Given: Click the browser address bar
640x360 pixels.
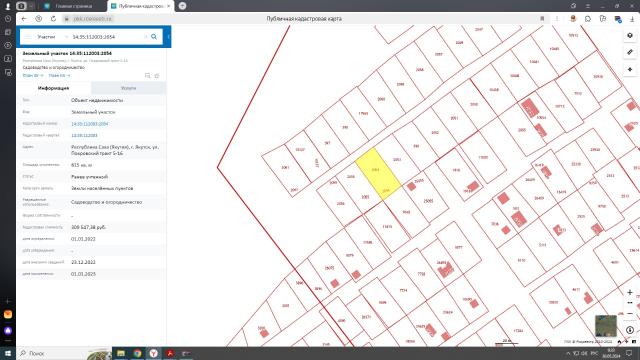Looking at the screenshot, I should coord(303,19).
